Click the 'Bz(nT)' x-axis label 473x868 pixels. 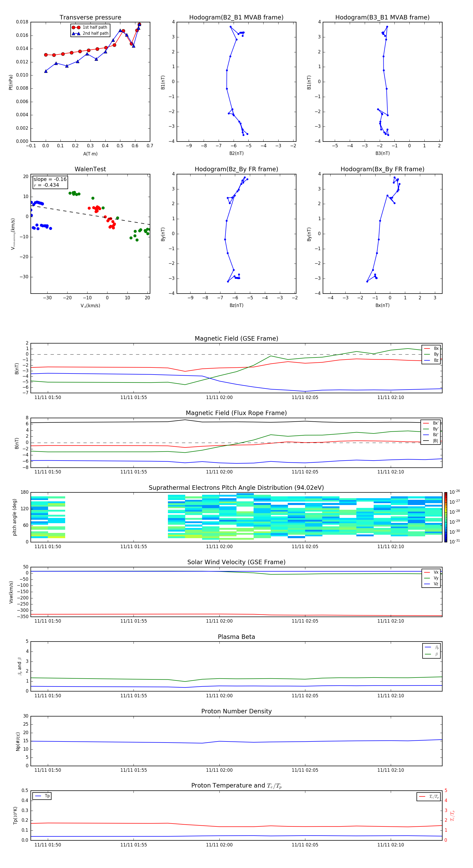[236, 305]
